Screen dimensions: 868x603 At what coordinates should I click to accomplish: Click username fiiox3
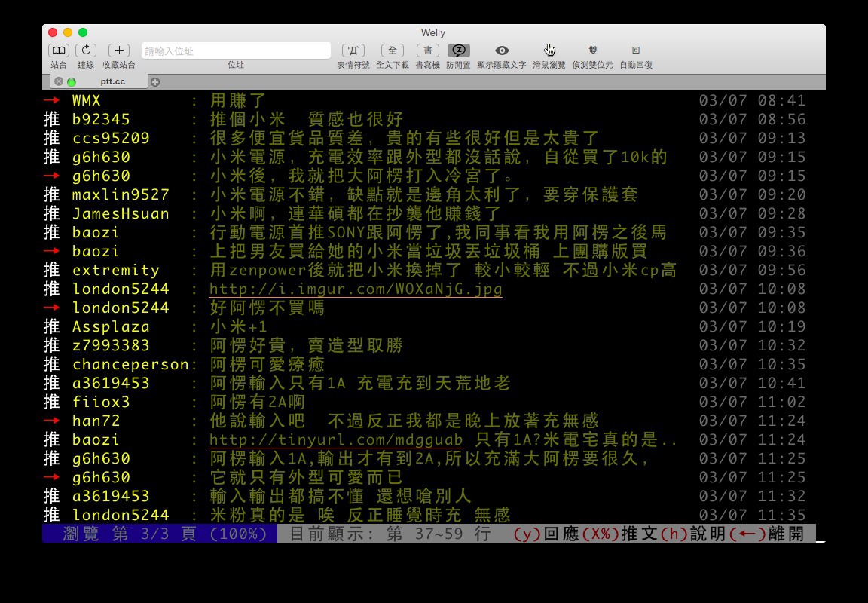(101, 402)
